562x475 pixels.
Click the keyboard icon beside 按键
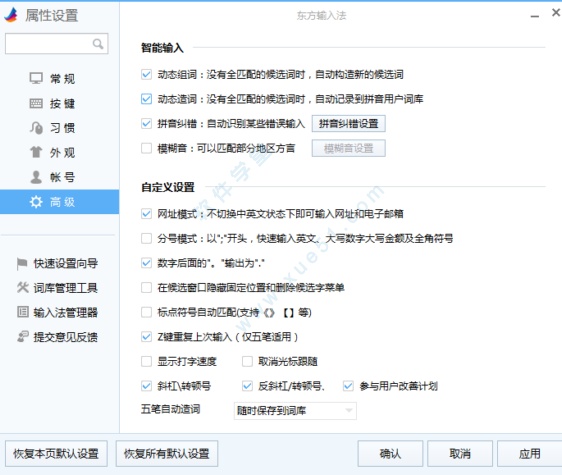tap(36, 103)
